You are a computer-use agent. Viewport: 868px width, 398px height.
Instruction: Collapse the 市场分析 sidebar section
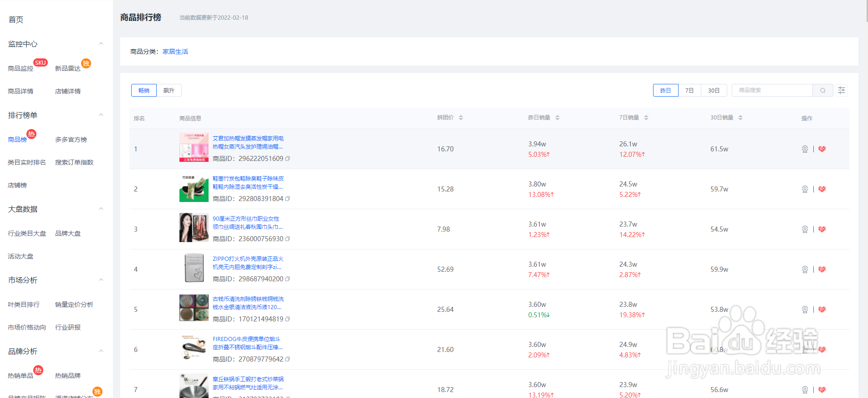click(x=101, y=280)
